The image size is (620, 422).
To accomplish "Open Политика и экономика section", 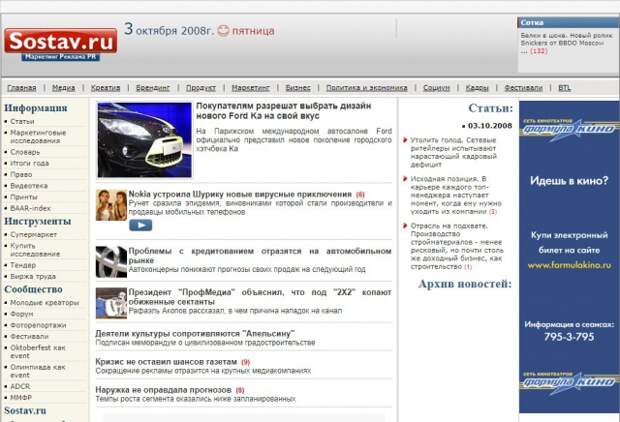I will point(367,88).
